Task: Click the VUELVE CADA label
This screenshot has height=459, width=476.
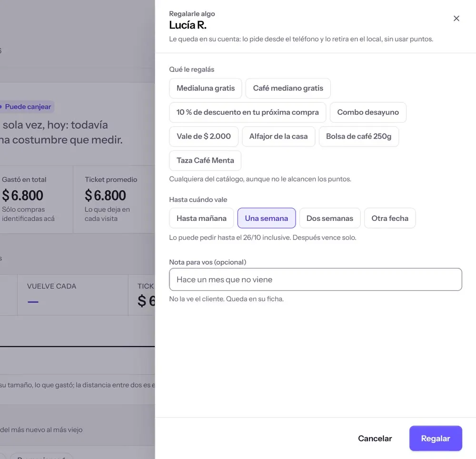Action: [x=51, y=286]
